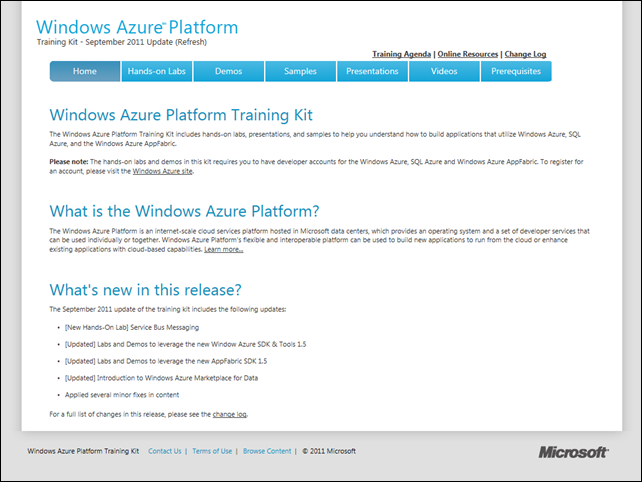
Task: Click 'Windows Azure Platform Training Kit' footer text
Action: pos(83,451)
